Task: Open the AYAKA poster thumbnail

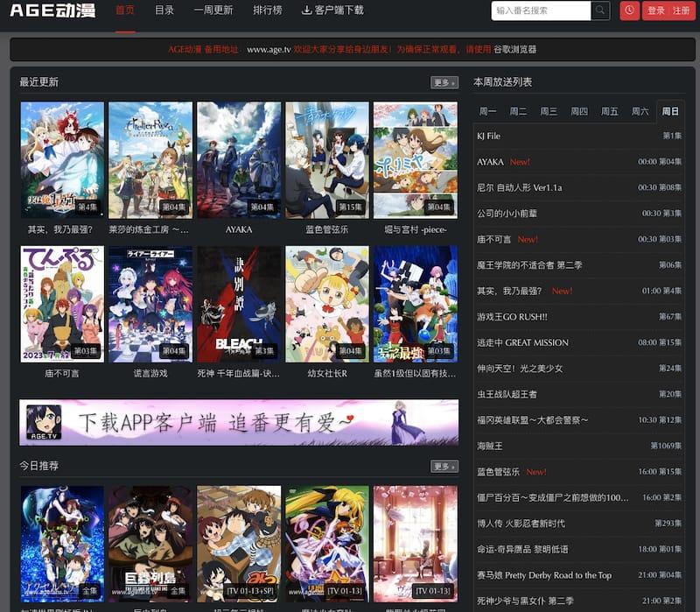Action: (239, 160)
